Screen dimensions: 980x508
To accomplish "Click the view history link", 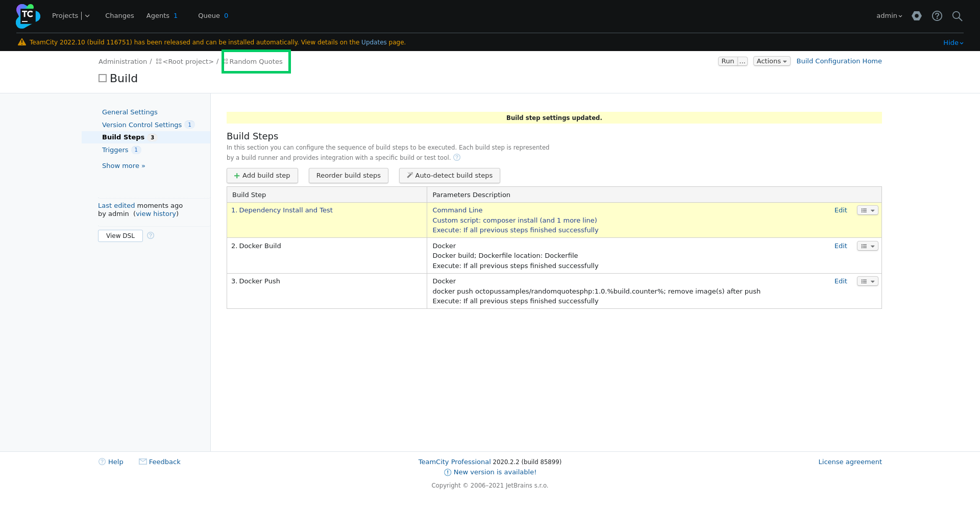I will click(156, 214).
